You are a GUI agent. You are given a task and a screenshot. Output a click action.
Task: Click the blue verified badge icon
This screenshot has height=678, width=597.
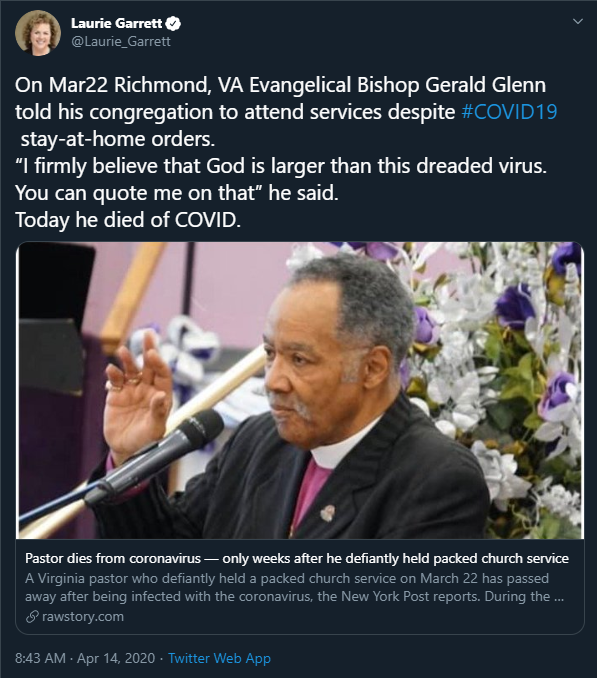(173, 23)
